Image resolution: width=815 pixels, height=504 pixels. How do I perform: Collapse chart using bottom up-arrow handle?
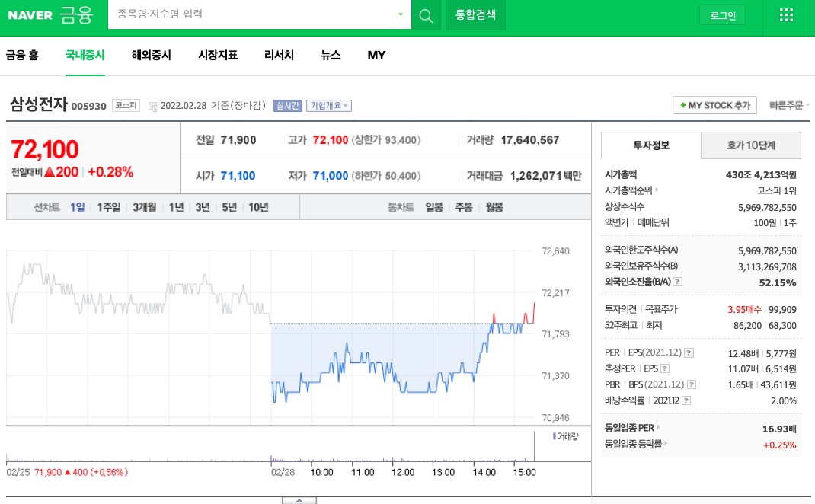299,500
